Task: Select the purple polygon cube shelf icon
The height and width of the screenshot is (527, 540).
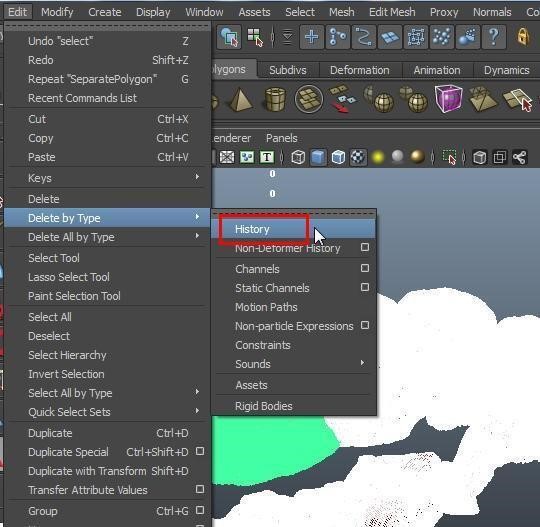Action: (x=448, y=99)
